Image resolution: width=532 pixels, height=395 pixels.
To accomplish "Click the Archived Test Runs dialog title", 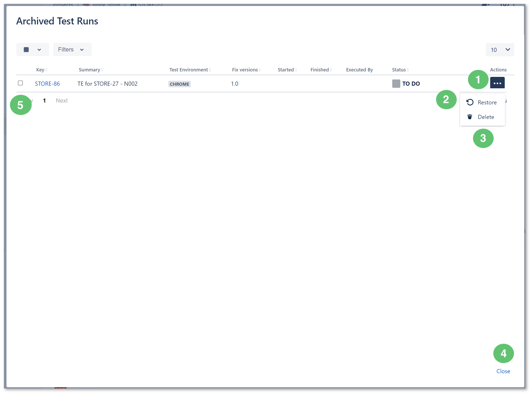I will 57,21.
